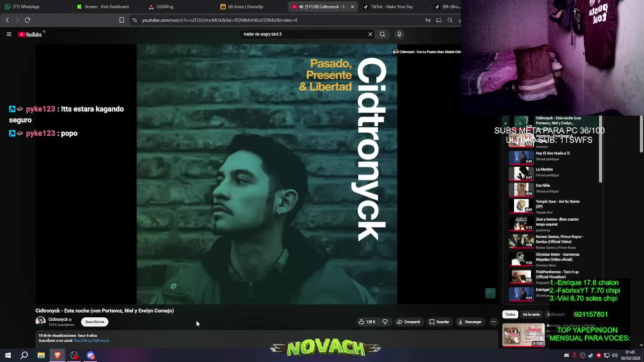The width and height of the screenshot is (644, 362).
Task: Switch to the CEDAPug tab
Action: [x=179, y=7]
